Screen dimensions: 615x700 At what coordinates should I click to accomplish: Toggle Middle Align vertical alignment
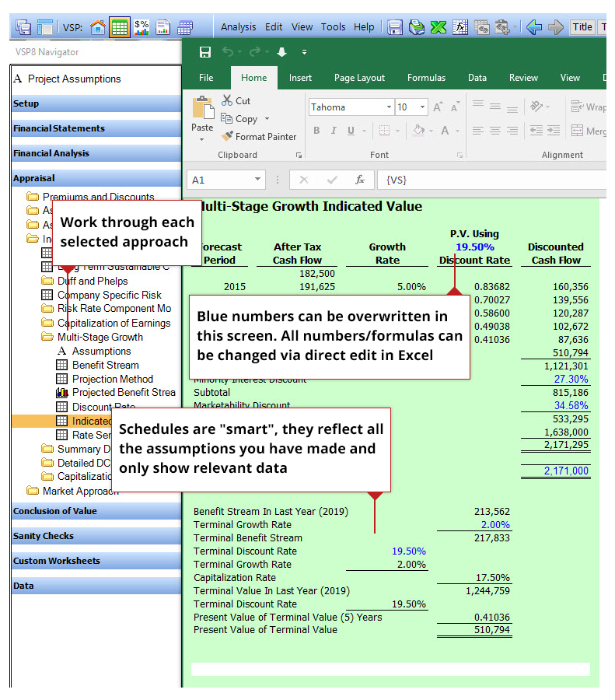[x=495, y=107]
